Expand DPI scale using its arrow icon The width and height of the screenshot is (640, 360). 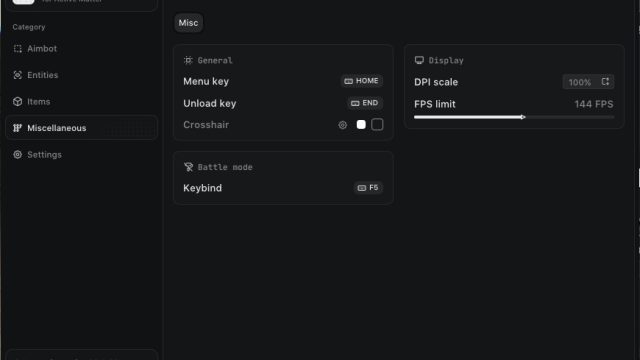tap(605, 82)
